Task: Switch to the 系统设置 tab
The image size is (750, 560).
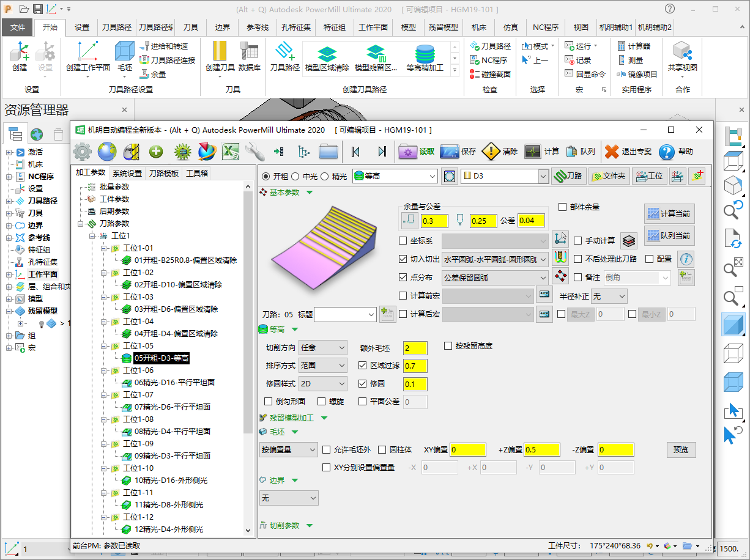Action: coord(127,173)
